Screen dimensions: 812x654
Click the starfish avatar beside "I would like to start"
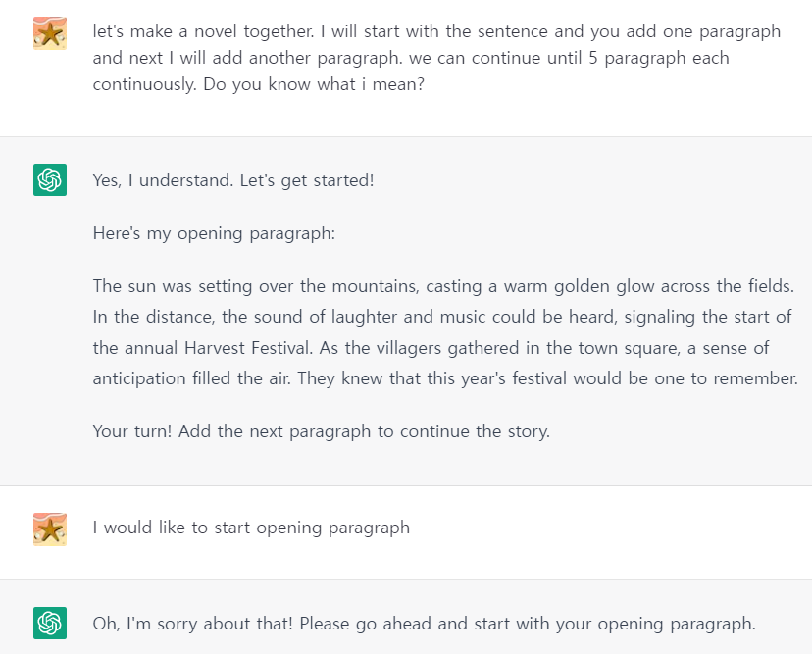click(50, 529)
